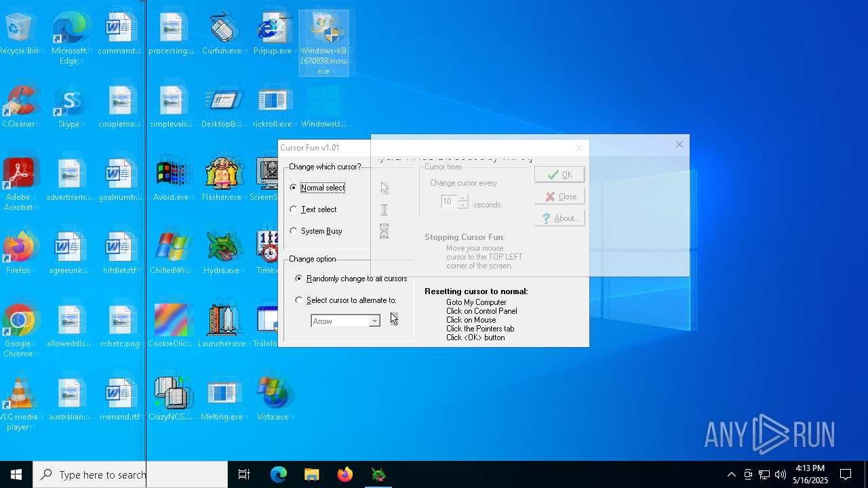Select the hitdiet.rtf document icon
868x488 pixels.
(x=120, y=253)
